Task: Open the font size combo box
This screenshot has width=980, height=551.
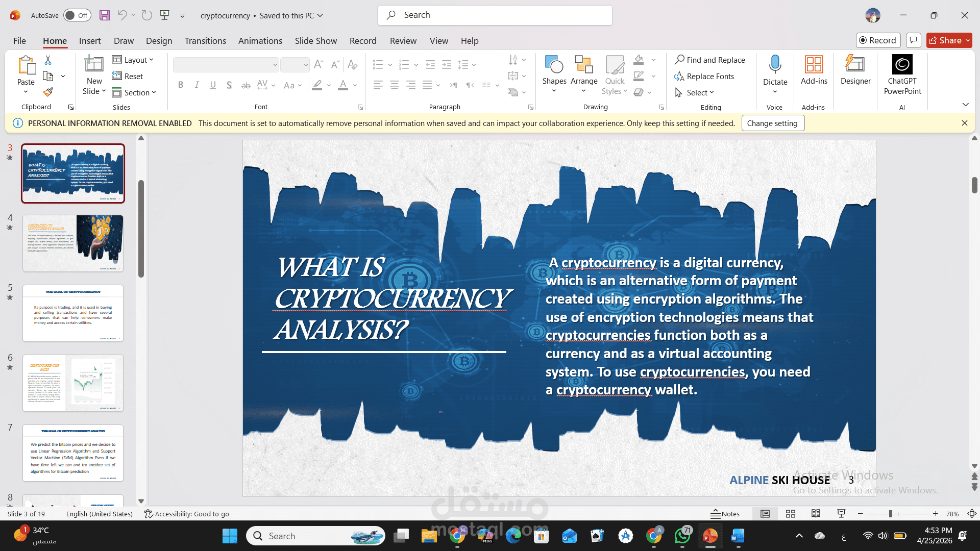Action: [x=295, y=65]
